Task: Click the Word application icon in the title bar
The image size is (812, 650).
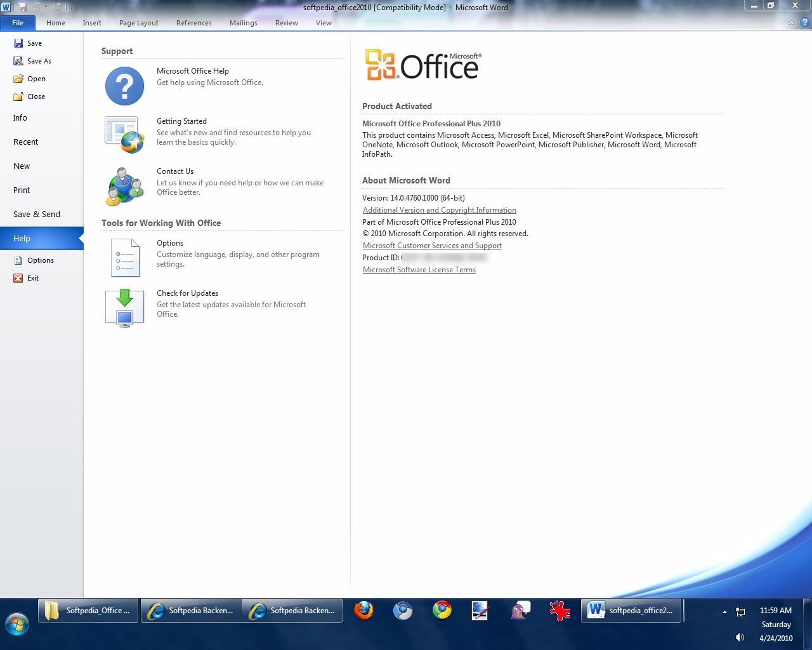Action: pos(6,7)
